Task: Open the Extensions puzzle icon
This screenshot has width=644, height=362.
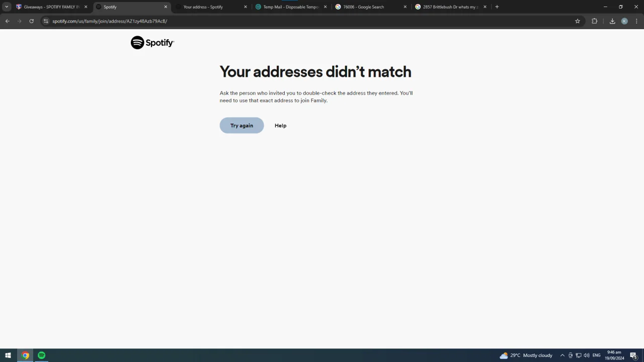Action: pyautogui.click(x=594, y=21)
